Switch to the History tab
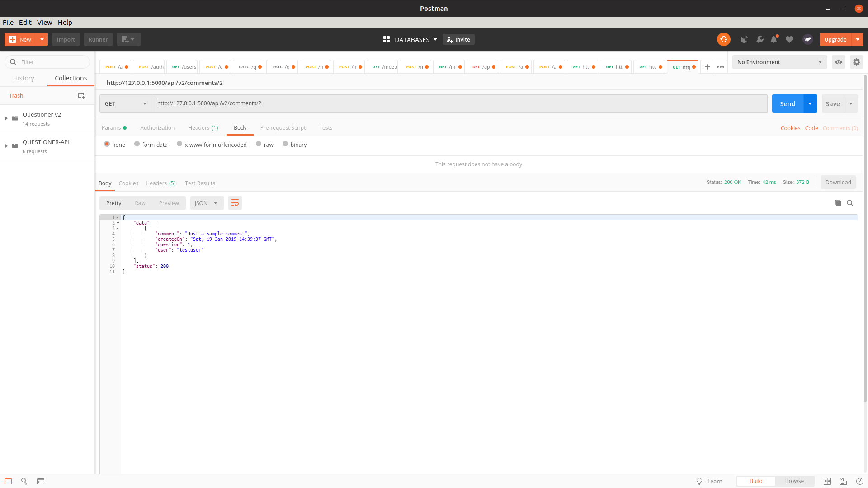Viewport: 868px width, 488px height. [24, 78]
